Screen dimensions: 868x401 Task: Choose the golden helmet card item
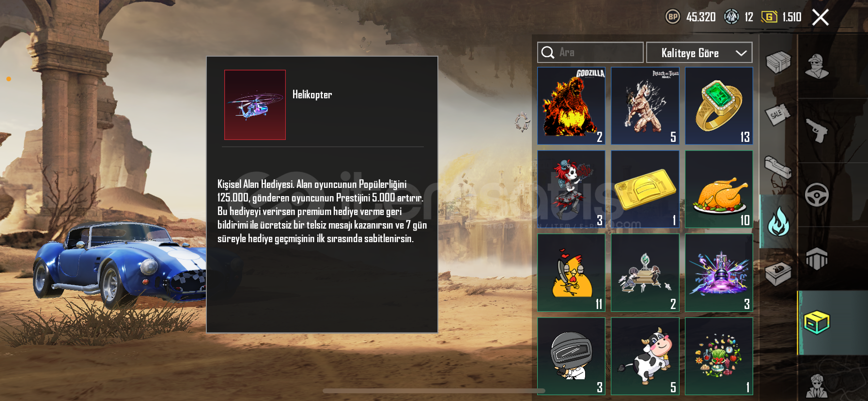(x=645, y=189)
